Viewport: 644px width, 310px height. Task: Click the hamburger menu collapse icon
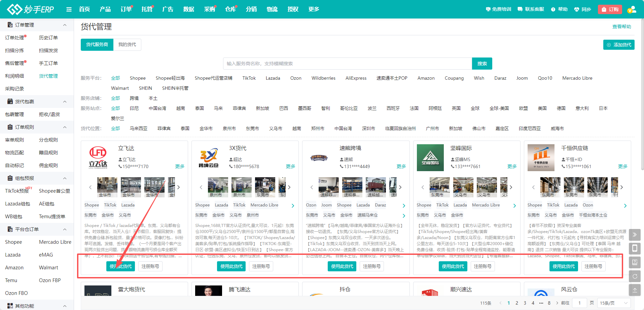pyautogui.click(x=69, y=9)
